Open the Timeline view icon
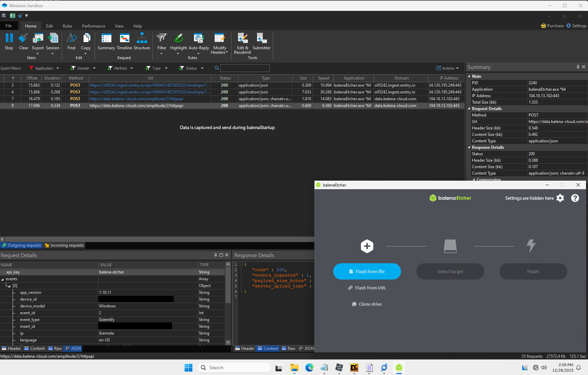The image size is (588, 375). coord(124,38)
